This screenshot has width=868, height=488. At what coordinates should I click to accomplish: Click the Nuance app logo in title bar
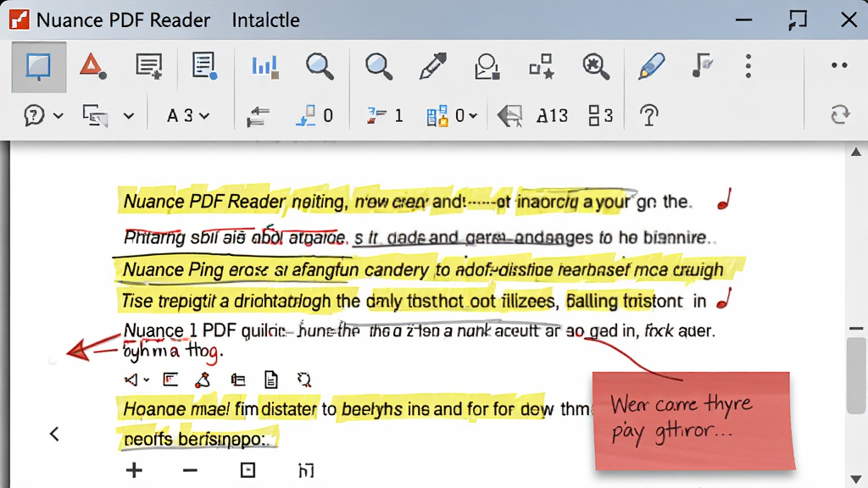coord(19,20)
